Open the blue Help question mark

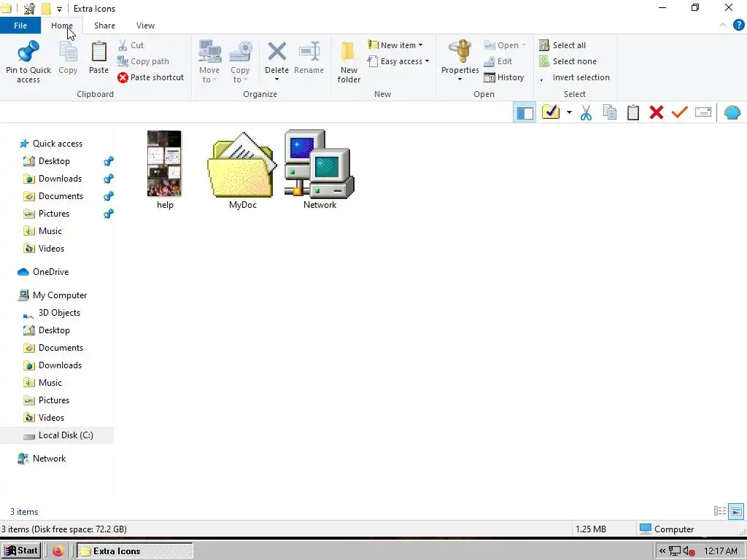pos(738,26)
